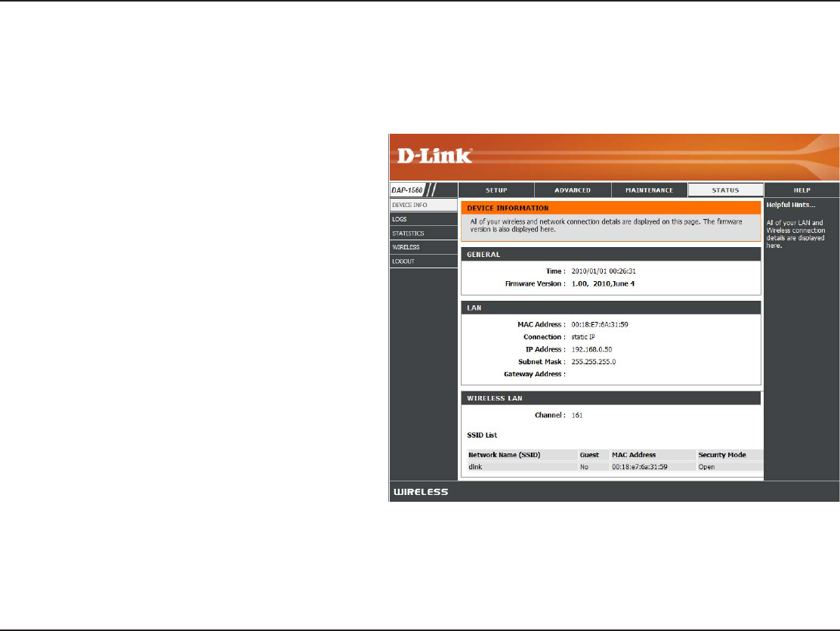Select firmware version 1.00, 2010,June 4
The width and height of the screenshot is (840, 631).
(x=603, y=283)
